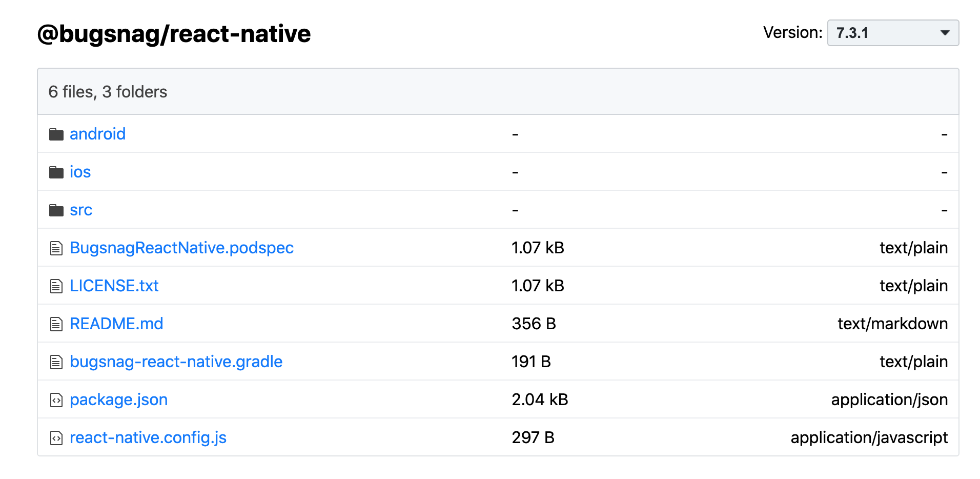Expand the android directory
This screenshot has width=980, height=479.
98,134
